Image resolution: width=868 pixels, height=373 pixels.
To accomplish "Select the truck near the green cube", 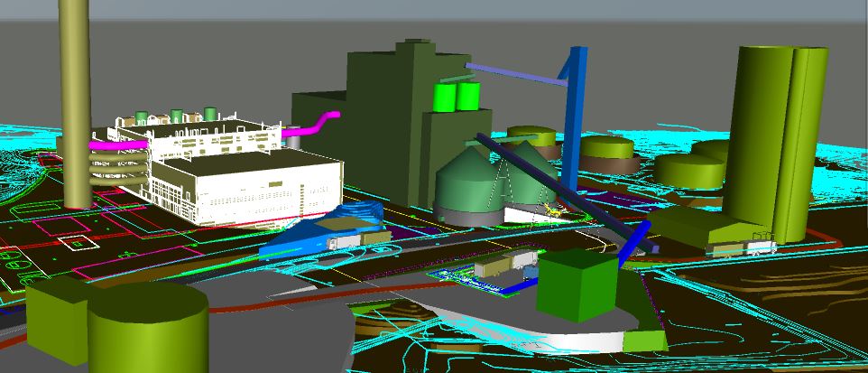I will 505,266.
